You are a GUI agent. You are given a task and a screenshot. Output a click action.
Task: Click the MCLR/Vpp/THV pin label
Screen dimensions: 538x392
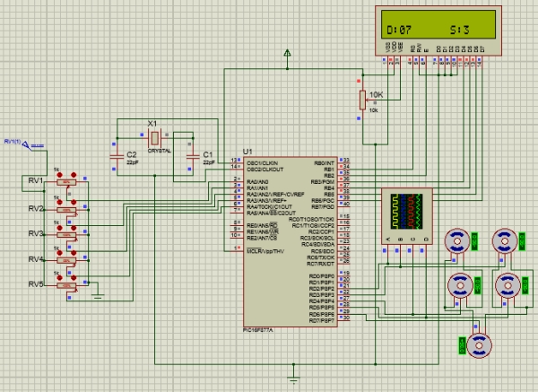pyautogui.click(x=265, y=251)
